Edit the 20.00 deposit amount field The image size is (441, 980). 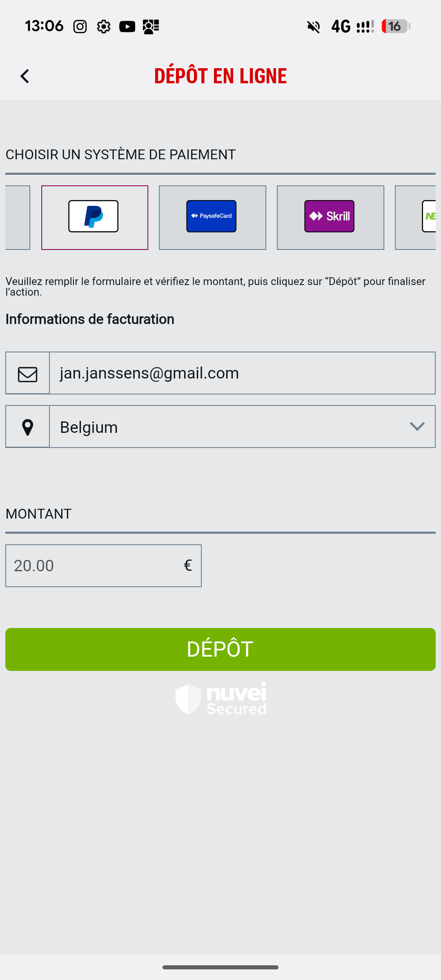click(94, 566)
